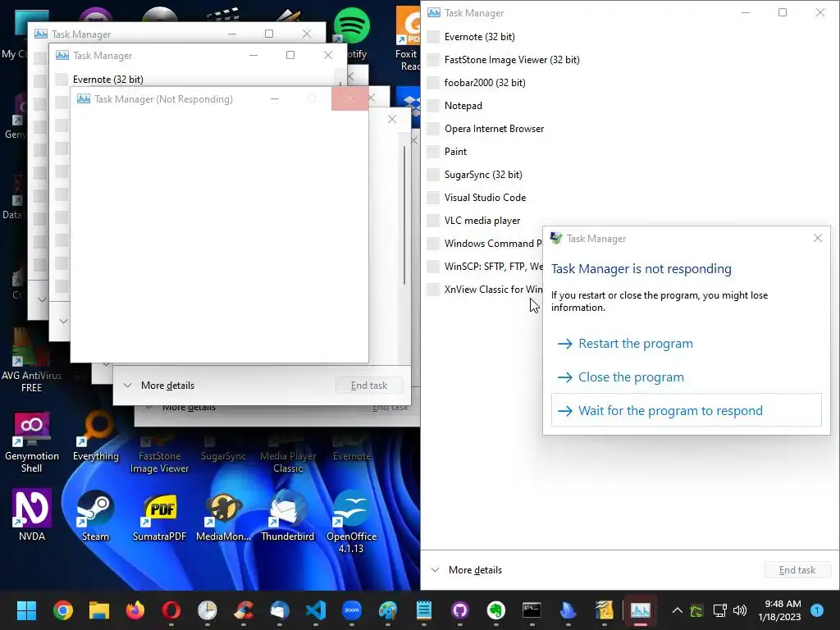
Task: Open the Windows Start menu
Action: pyautogui.click(x=26, y=610)
